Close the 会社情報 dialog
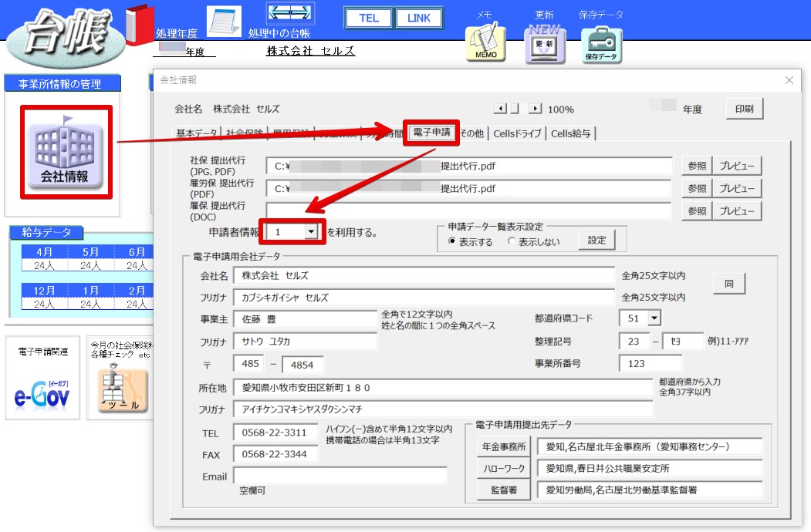Screen dimensions: 811x532 [x=789, y=80]
